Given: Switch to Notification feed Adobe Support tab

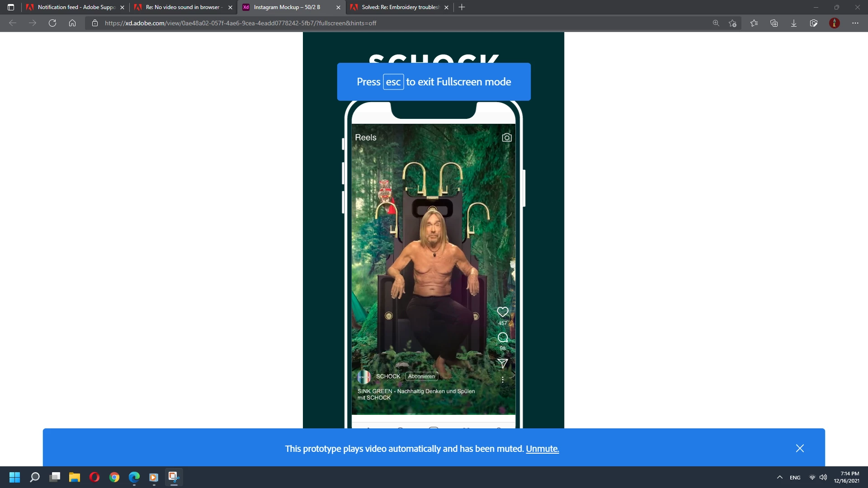Looking at the screenshot, I should point(75,7).
